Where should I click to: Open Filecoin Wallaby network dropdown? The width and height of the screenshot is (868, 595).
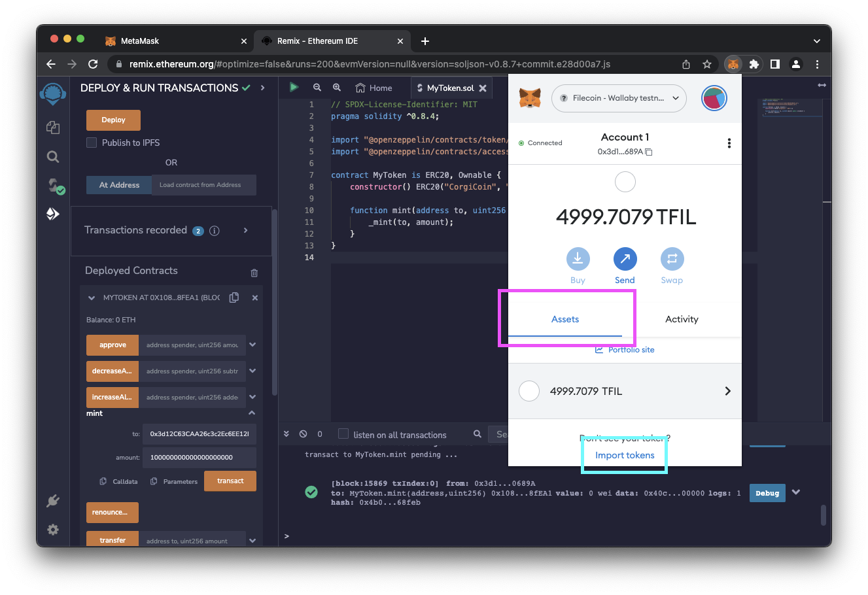[619, 98]
